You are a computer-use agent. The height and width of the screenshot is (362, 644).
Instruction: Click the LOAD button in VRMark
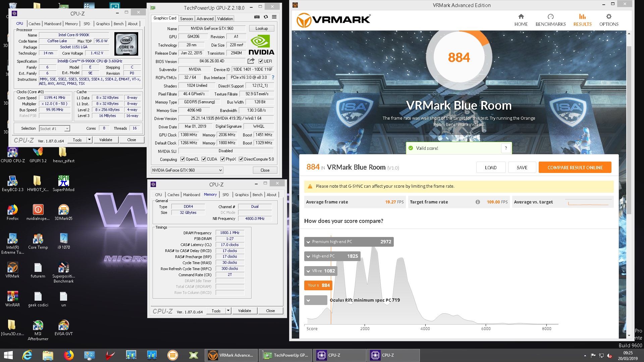coord(491,168)
